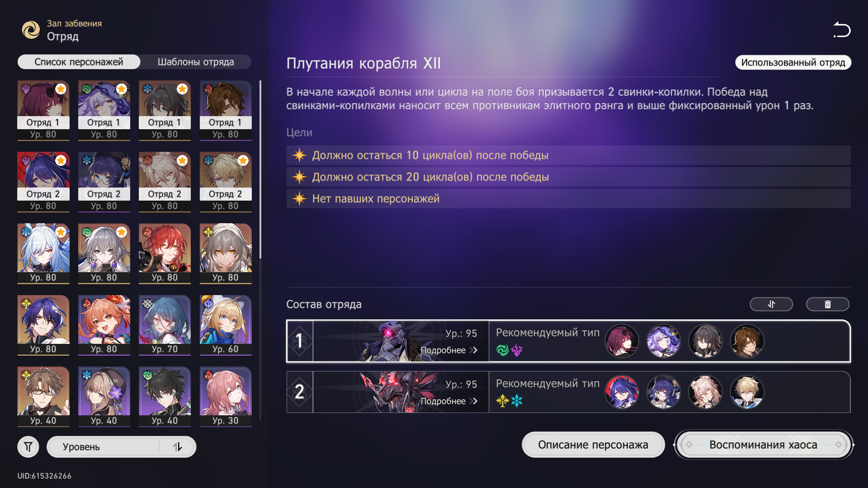Select team slot number 1
The height and width of the screenshot is (488, 868).
coord(299,341)
